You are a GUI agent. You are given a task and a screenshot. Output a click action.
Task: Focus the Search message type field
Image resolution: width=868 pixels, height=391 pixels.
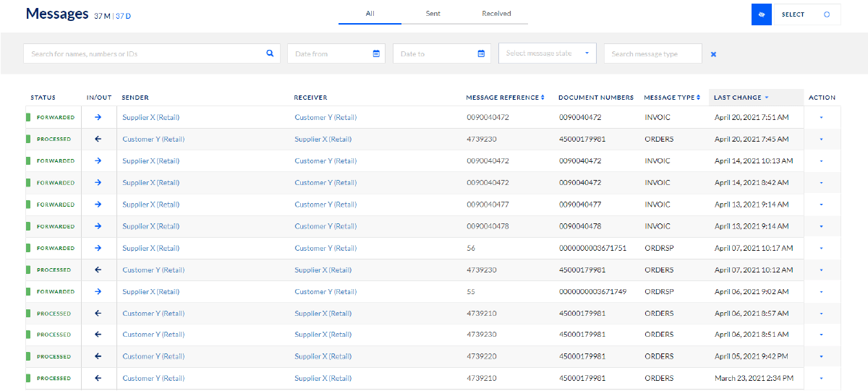652,53
